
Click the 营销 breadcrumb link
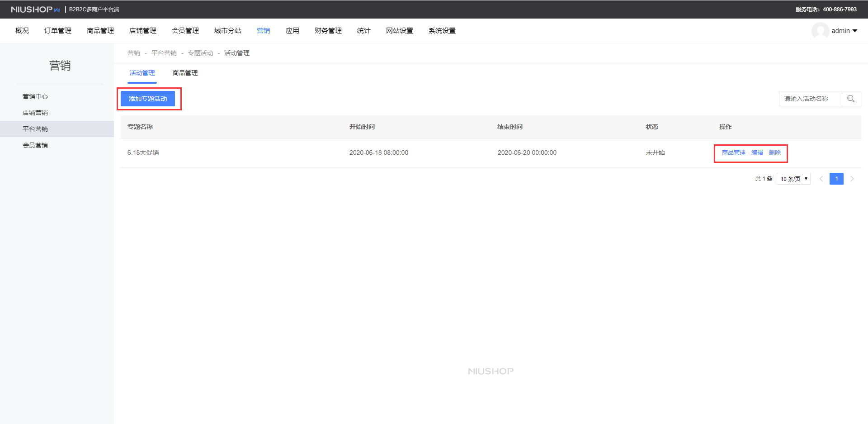(134, 53)
